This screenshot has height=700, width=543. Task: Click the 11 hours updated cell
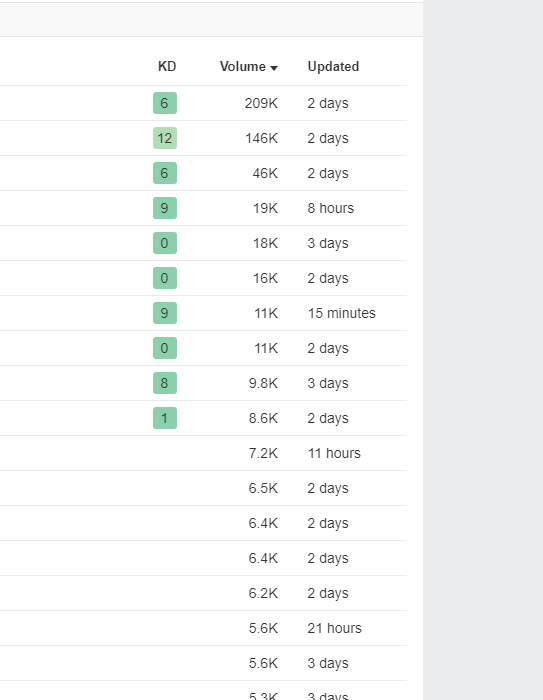(334, 453)
